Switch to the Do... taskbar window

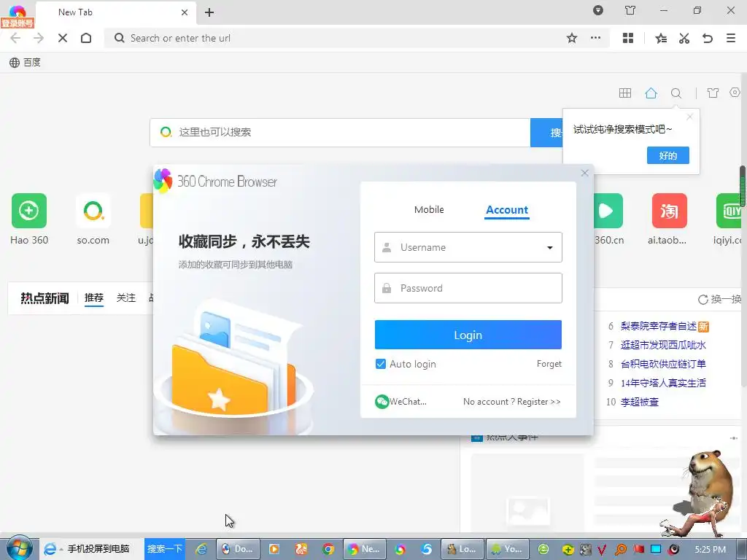[x=238, y=549]
